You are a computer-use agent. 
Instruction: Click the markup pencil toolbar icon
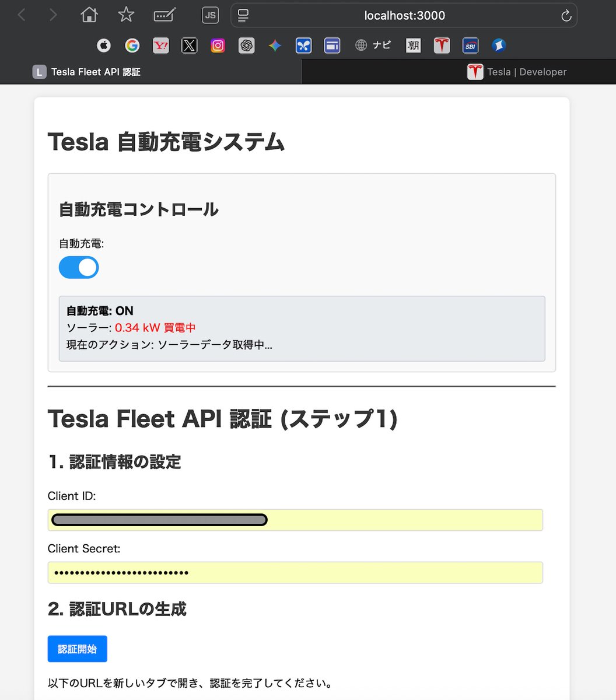click(164, 15)
